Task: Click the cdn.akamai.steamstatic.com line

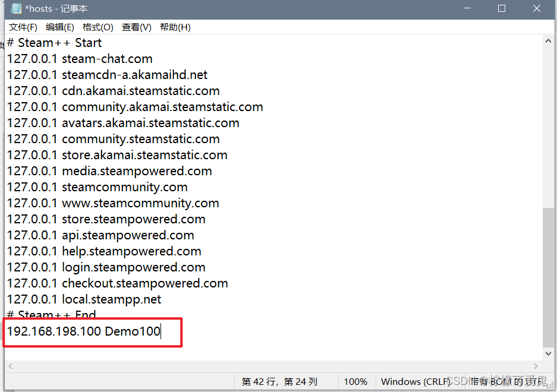Action: point(114,91)
